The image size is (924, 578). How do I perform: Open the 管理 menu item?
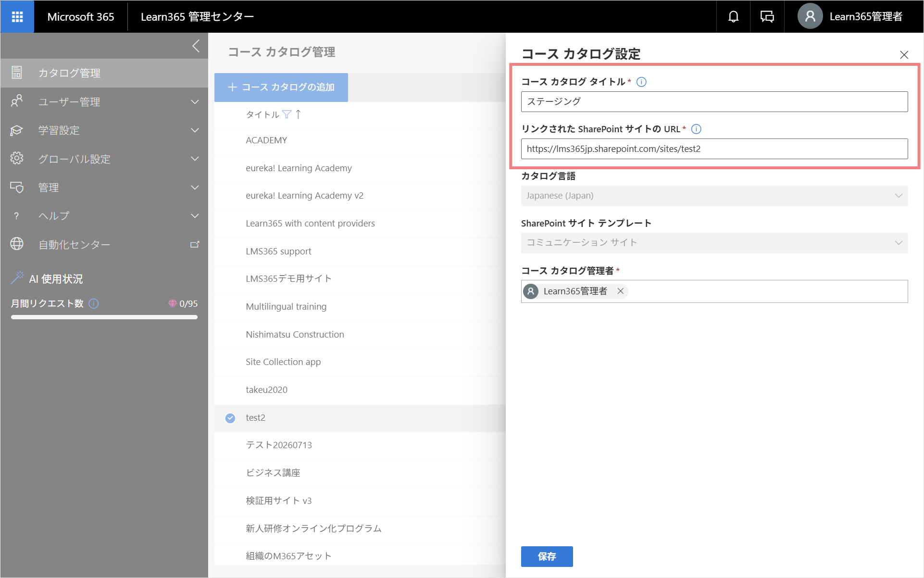(104, 188)
